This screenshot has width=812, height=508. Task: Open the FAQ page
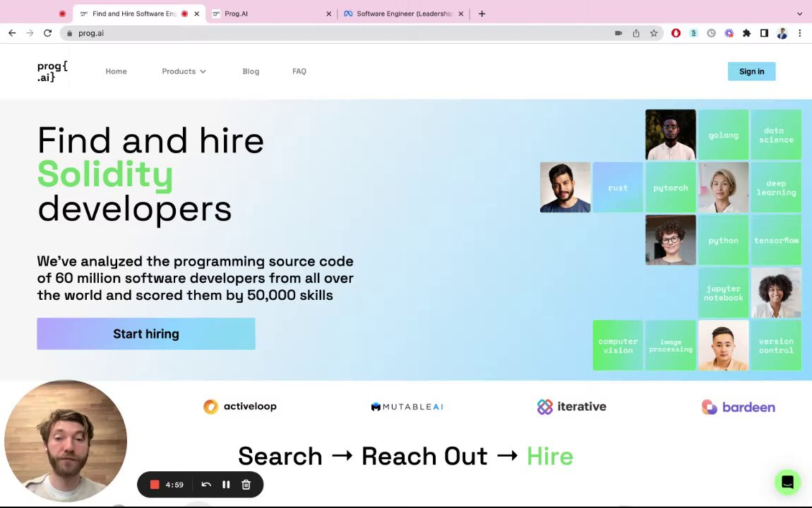[x=299, y=71]
